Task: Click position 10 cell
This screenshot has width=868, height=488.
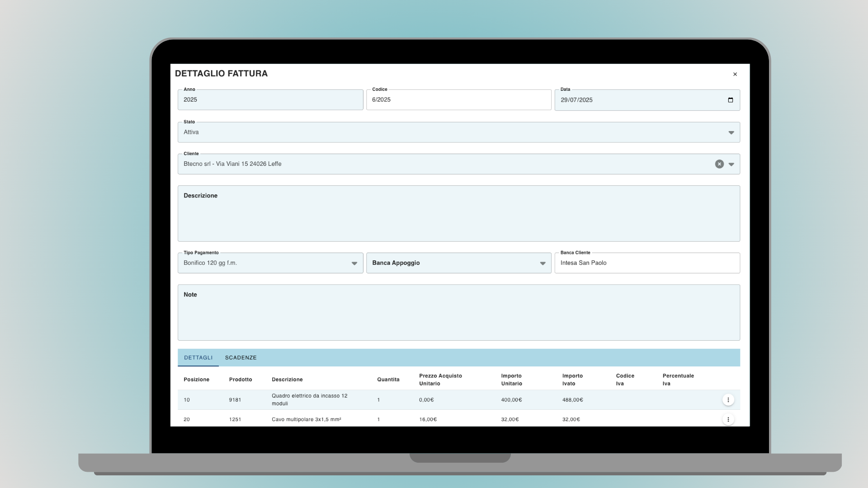Action: 187,400
